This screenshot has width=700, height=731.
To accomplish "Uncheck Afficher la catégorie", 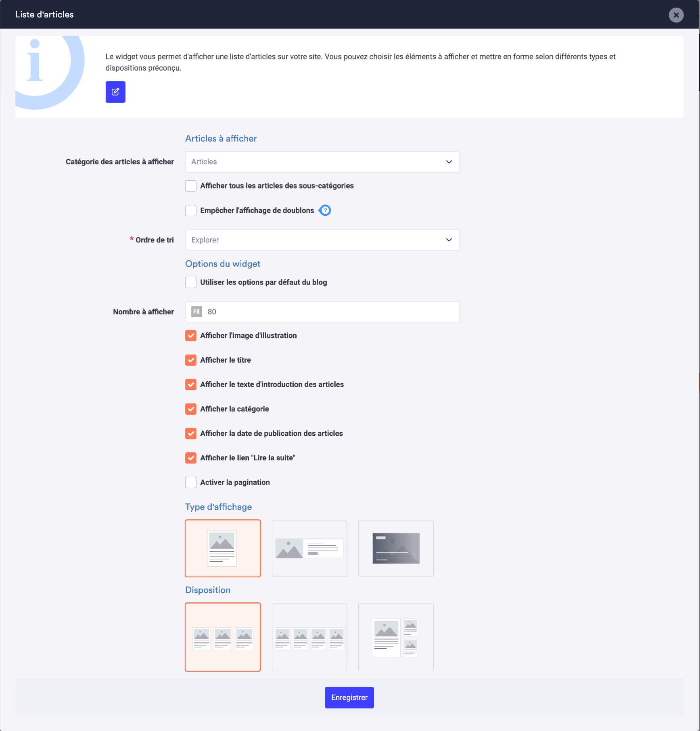I will (x=191, y=409).
